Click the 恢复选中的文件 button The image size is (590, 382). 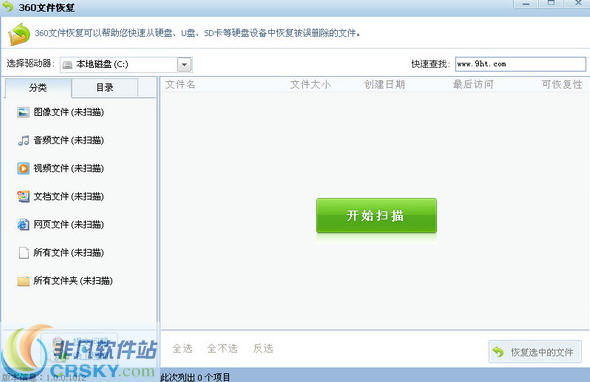[x=535, y=352]
